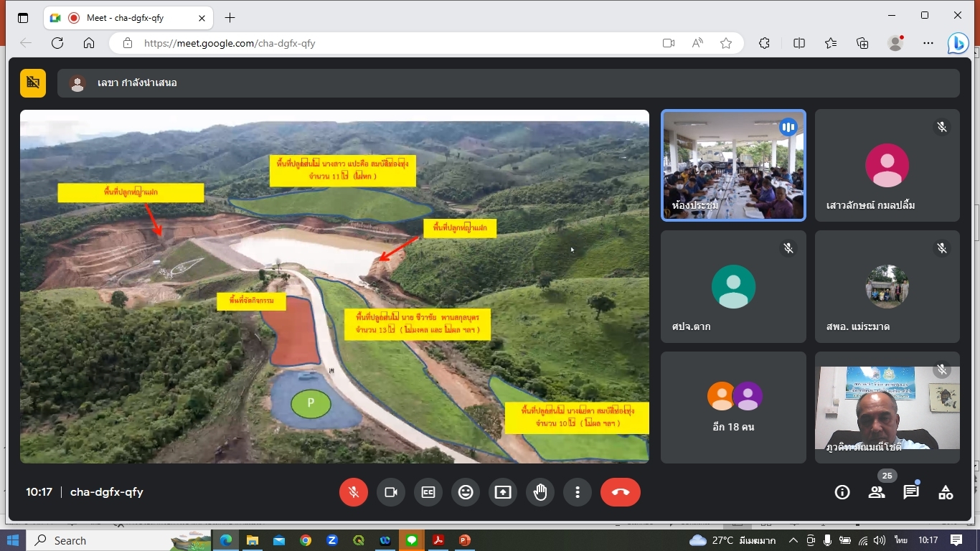Unmute the microphone in Meet controls
Viewport: 980px width, 551px height.
click(354, 492)
